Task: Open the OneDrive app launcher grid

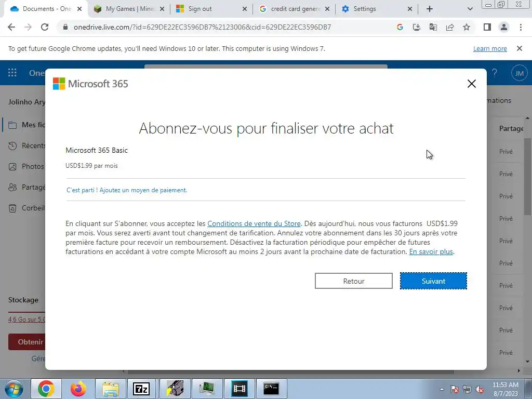Action: (x=12, y=73)
